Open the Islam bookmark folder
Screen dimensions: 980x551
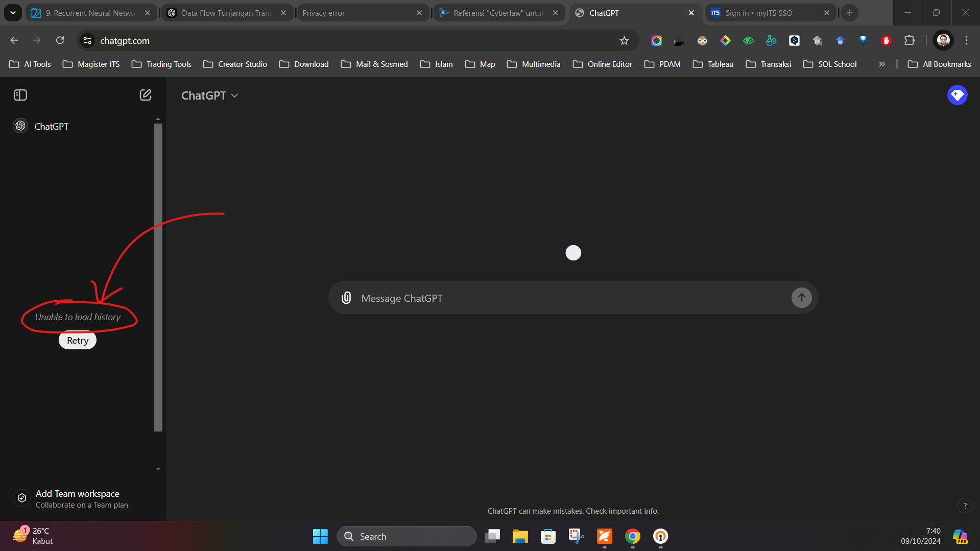pos(436,64)
